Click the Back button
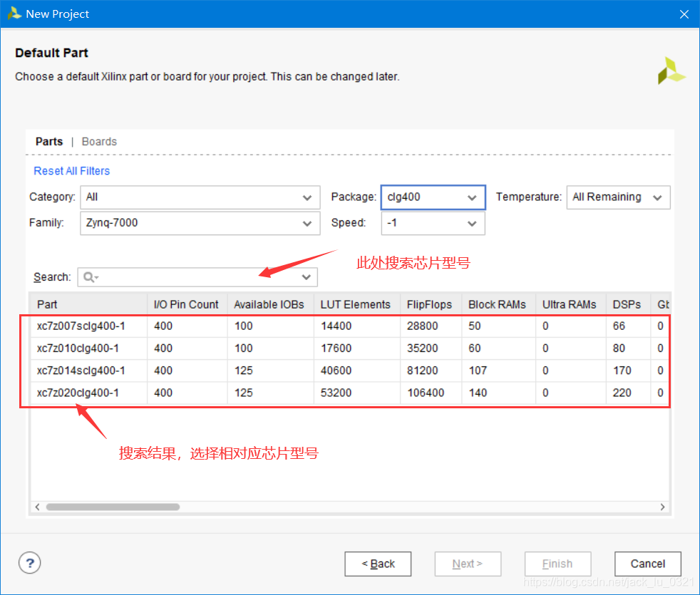This screenshot has height=595, width=700. pos(378,564)
